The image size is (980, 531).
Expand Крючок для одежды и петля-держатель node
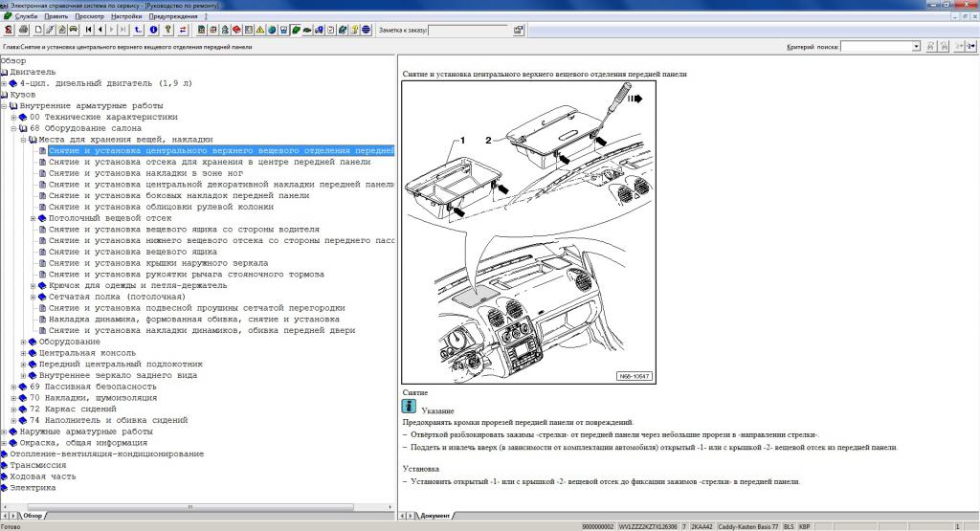coord(33,285)
